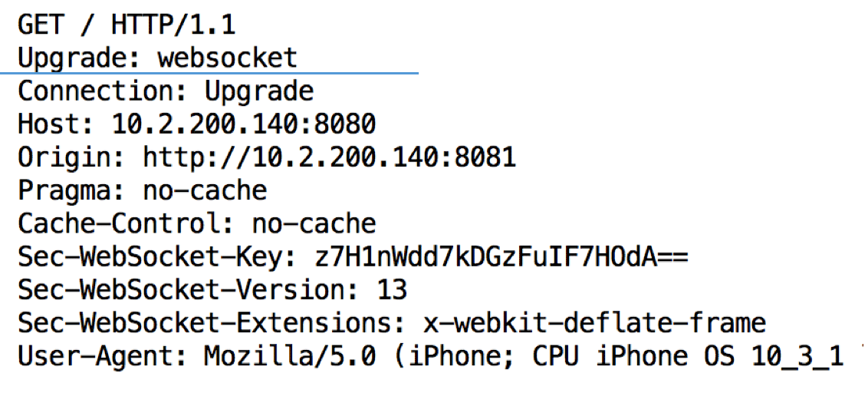The width and height of the screenshot is (868, 393).
Task: Click the key value z7H1nWdd7kDGzFuIF7HOdA==
Action: tap(501, 257)
